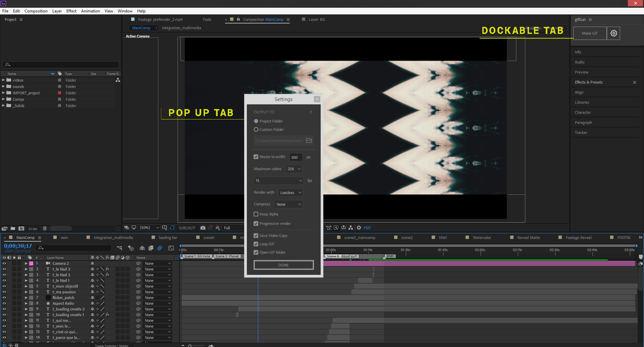Click the Make Gif button
Viewport: 644px width, 347px height.
tap(589, 33)
